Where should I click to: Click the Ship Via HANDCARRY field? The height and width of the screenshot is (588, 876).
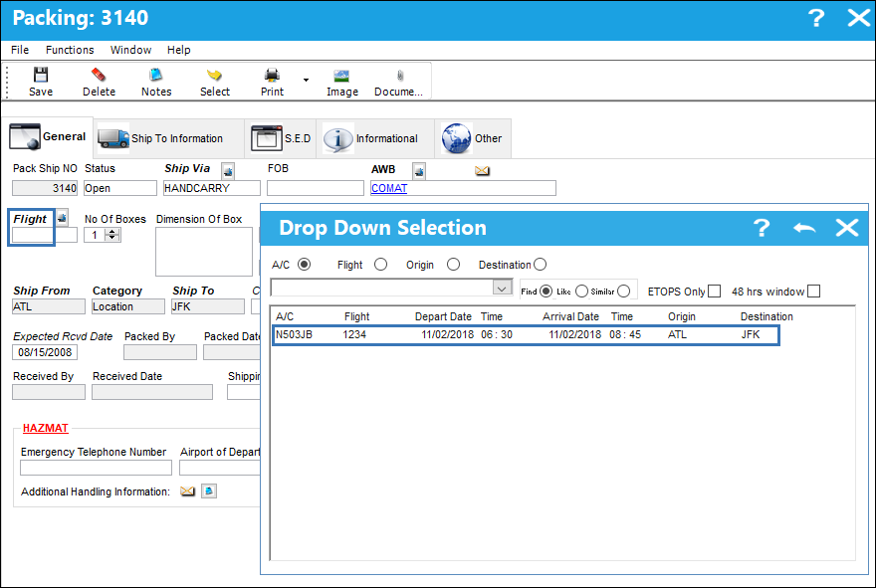pos(212,188)
